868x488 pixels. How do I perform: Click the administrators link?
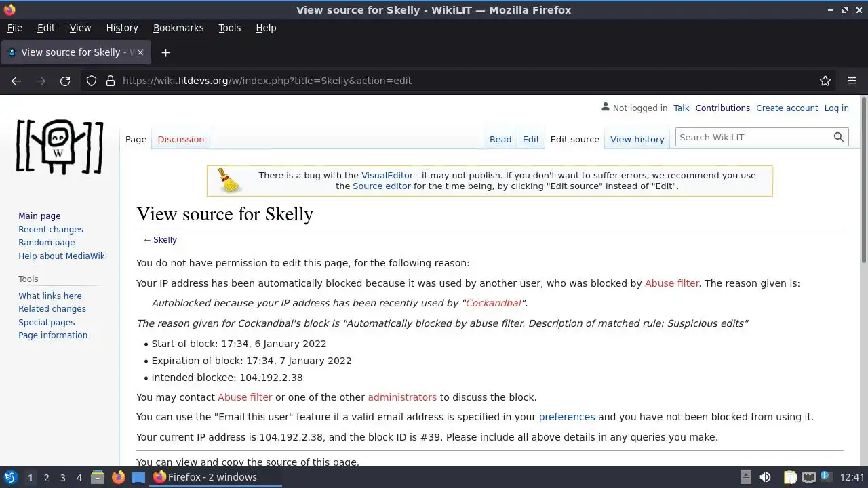click(402, 397)
